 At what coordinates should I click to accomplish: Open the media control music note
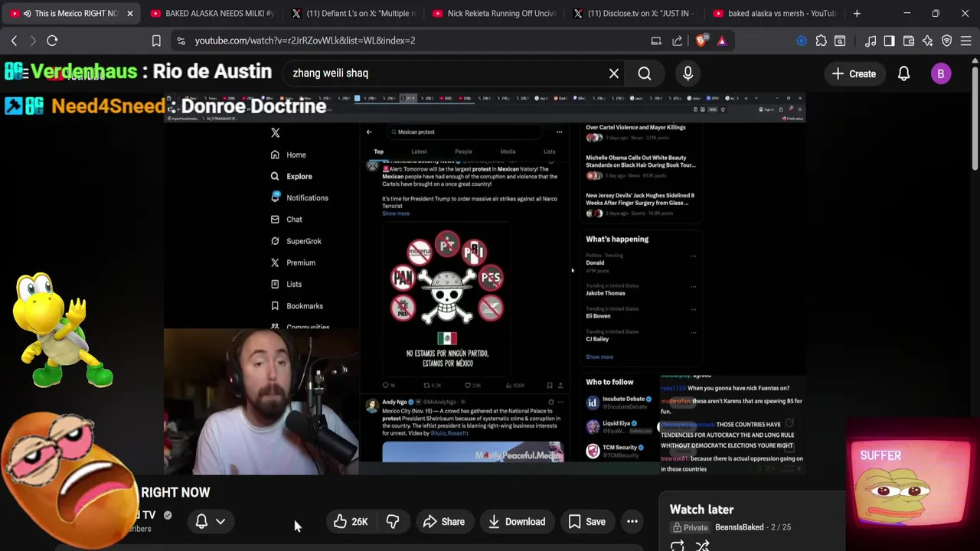click(x=871, y=41)
